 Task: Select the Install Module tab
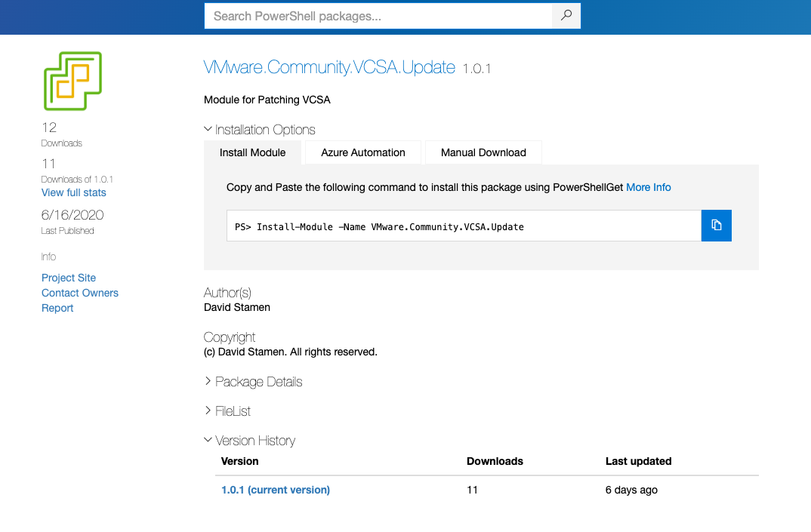point(252,152)
